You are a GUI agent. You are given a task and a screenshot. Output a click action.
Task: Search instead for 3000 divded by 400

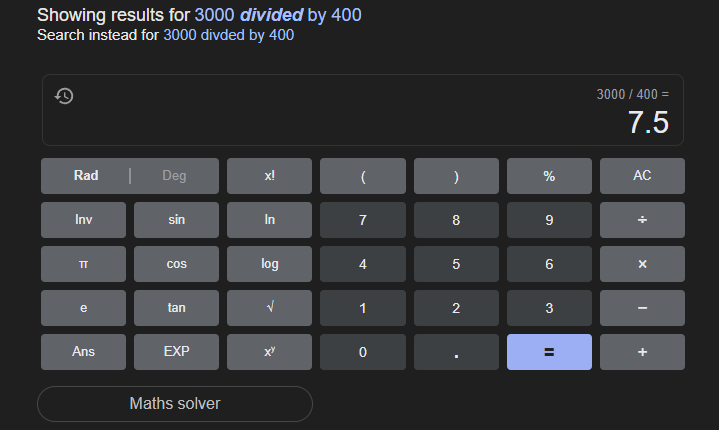pos(228,35)
